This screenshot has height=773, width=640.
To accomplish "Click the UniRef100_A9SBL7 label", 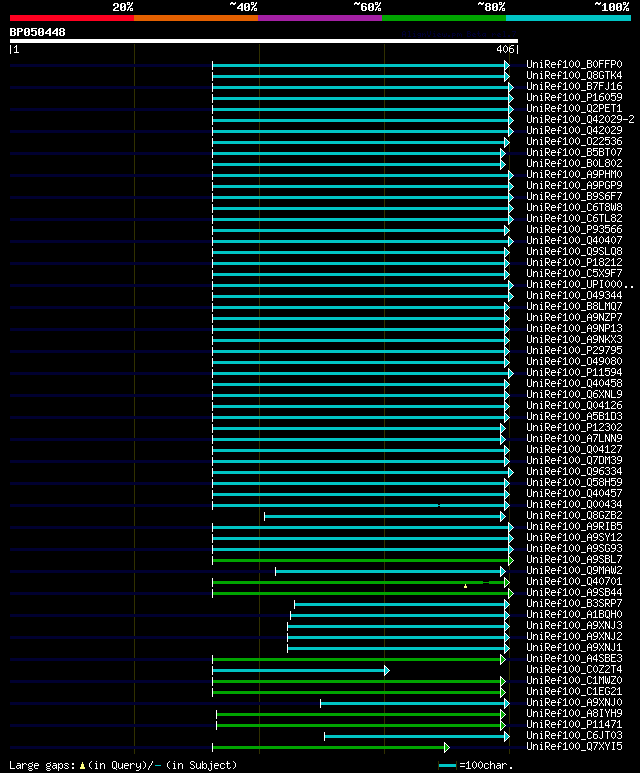I will (574, 560).
